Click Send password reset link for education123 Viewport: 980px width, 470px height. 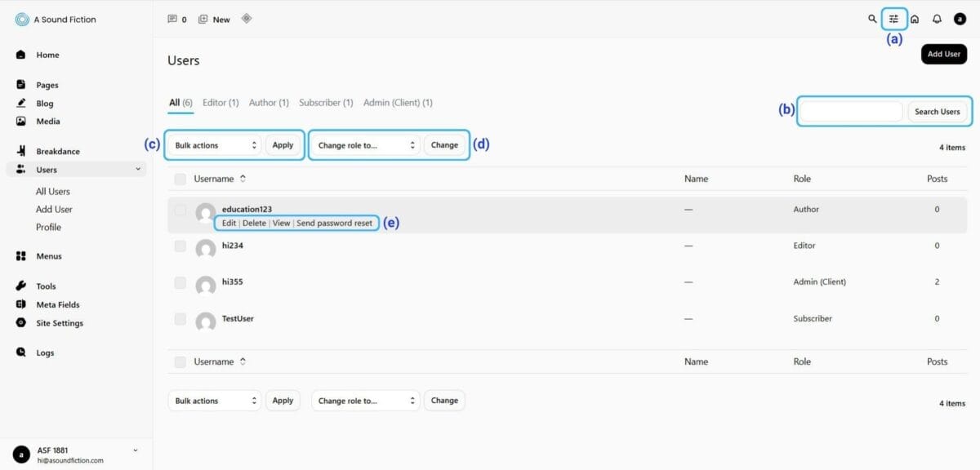point(334,223)
